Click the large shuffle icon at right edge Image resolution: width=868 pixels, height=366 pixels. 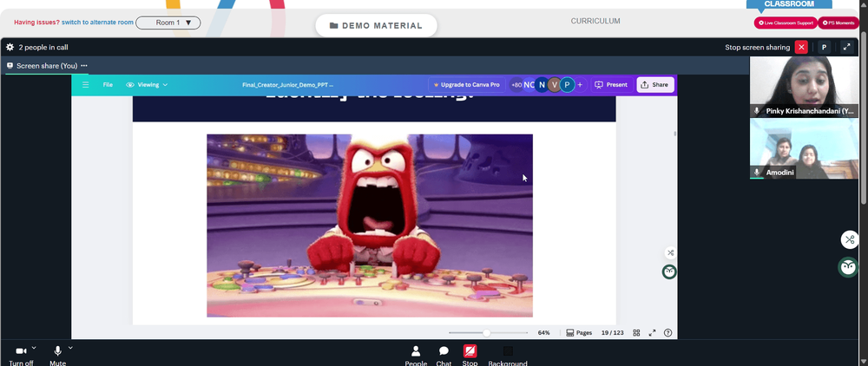(x=849, y=239)
